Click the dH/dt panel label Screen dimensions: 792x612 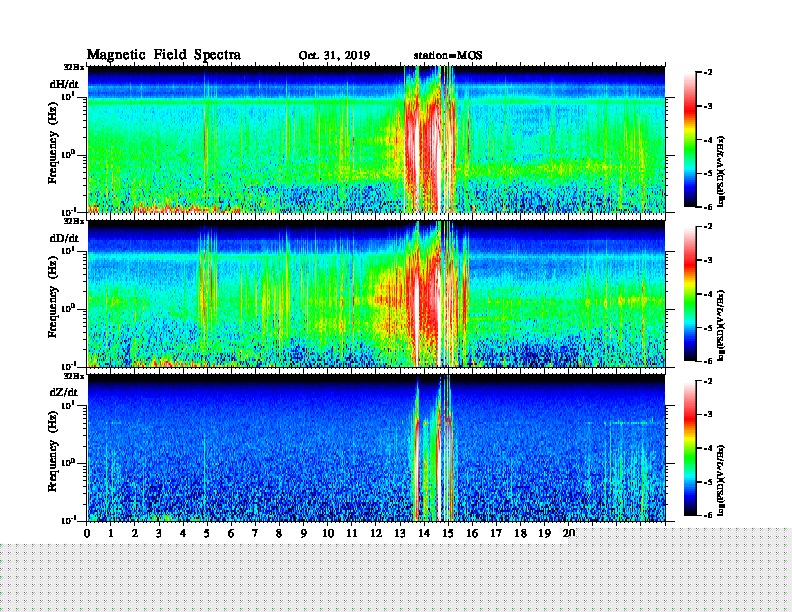[64, 84]
